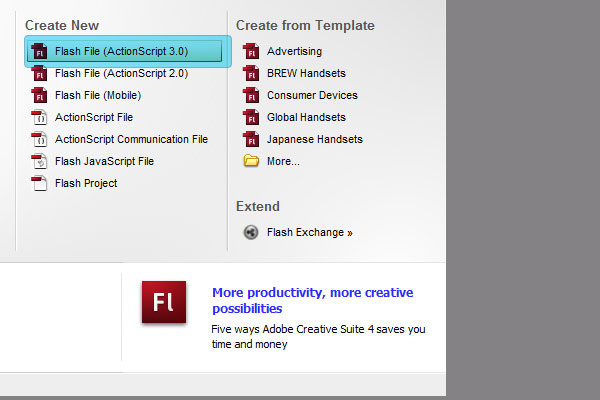
Task: Open the Advertising template category
Action: [294, 51]
